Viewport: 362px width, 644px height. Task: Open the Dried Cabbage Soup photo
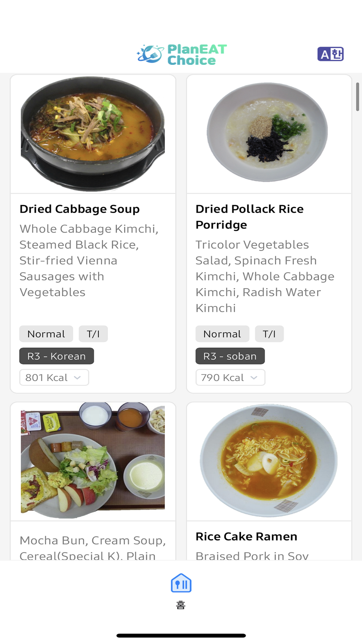93,134
